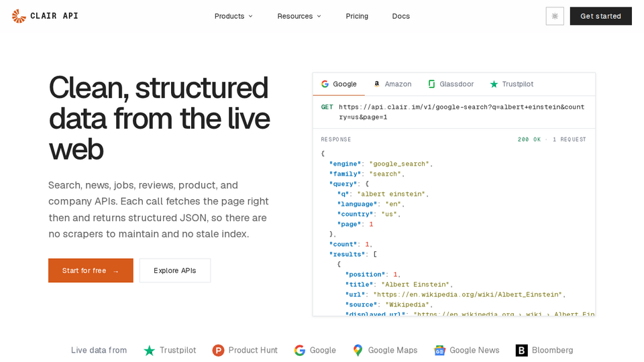Expand the Resources dropdown menu
644x362 pixels.
pos(299,16)
